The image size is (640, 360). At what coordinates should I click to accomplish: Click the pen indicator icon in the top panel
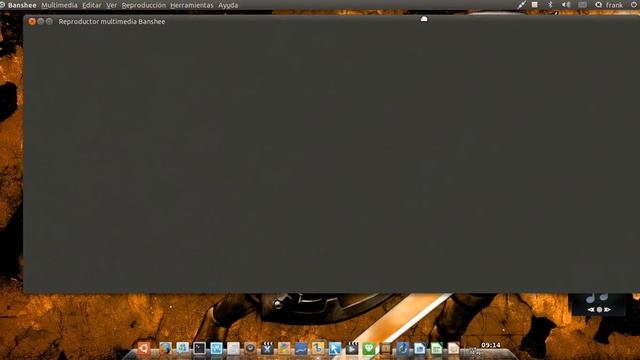point(521,5)
